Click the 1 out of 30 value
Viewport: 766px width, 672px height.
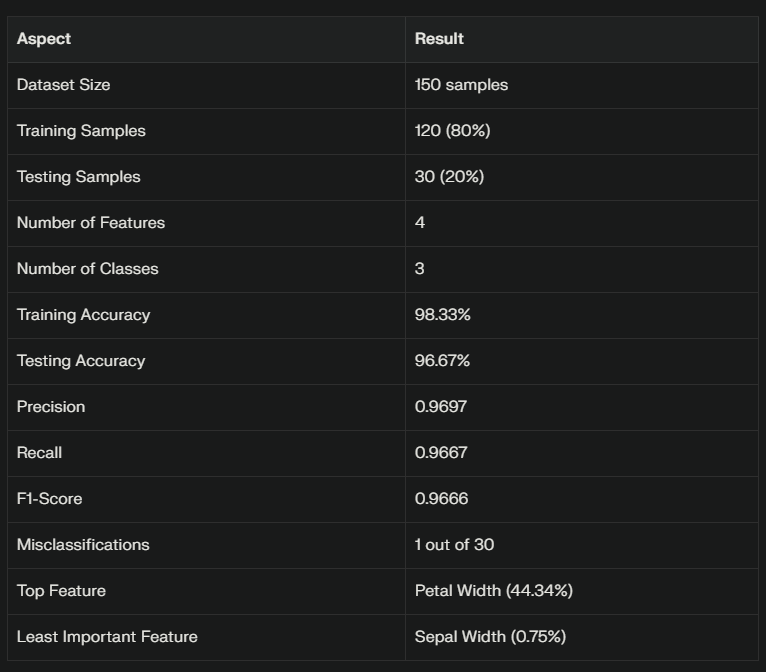454,545
